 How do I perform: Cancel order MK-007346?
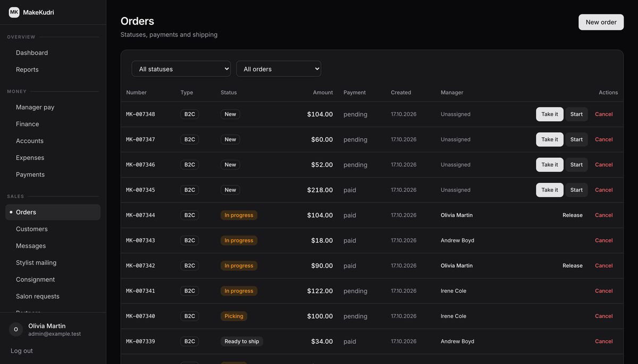[x=604, y=165]
